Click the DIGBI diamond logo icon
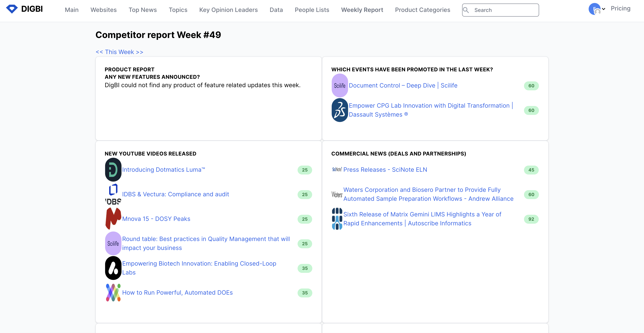This screenshot has height=333, width=644. [x=12, y=9]
